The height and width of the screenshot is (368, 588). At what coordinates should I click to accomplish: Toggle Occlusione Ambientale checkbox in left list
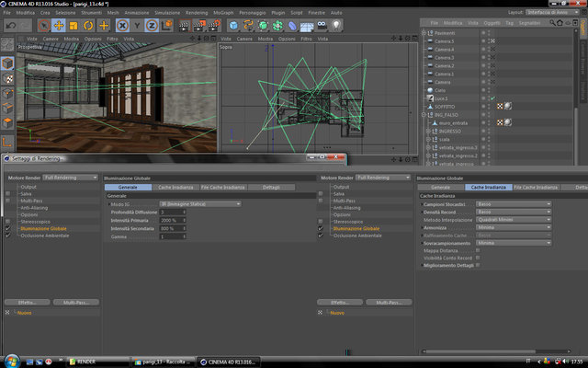click(8, 236)
